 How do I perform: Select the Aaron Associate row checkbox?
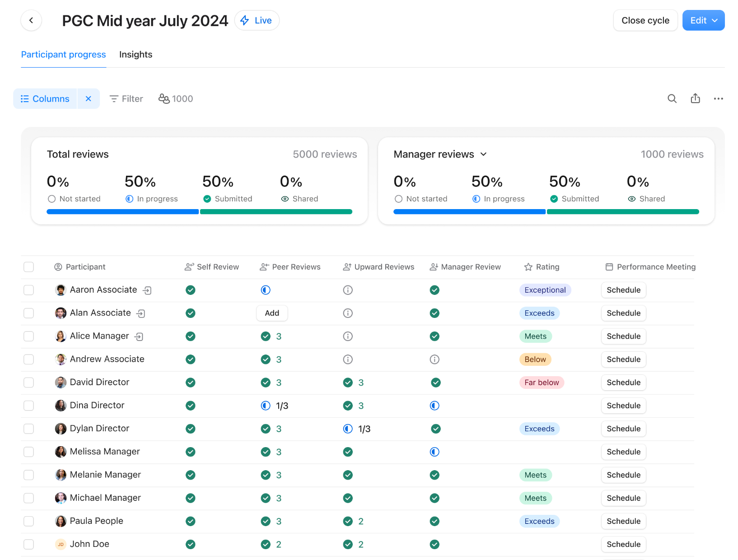(28, 290)
